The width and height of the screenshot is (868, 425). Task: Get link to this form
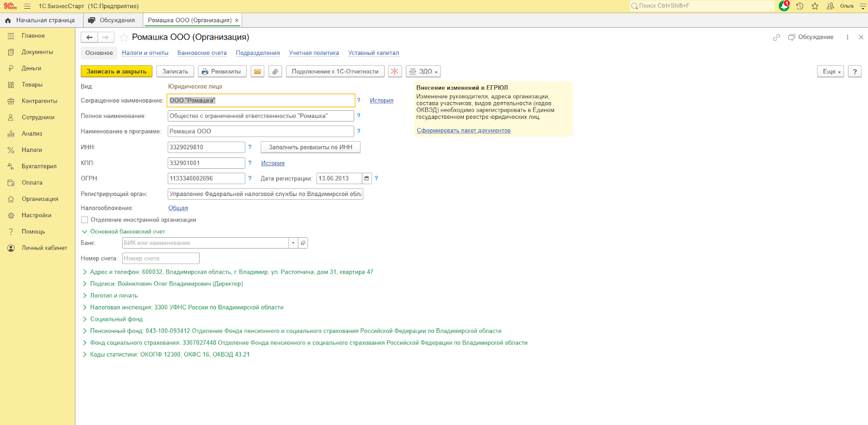point(776,37)
